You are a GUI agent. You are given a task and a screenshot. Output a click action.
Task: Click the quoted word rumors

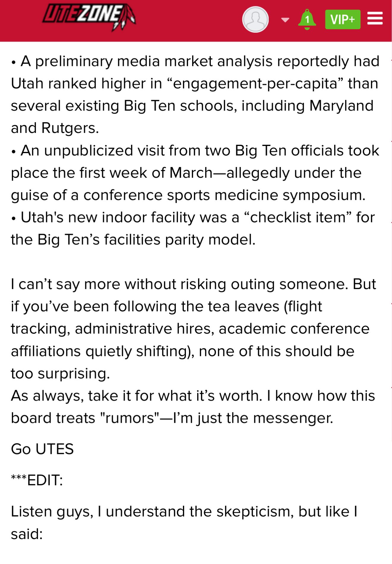click(130, 418)
